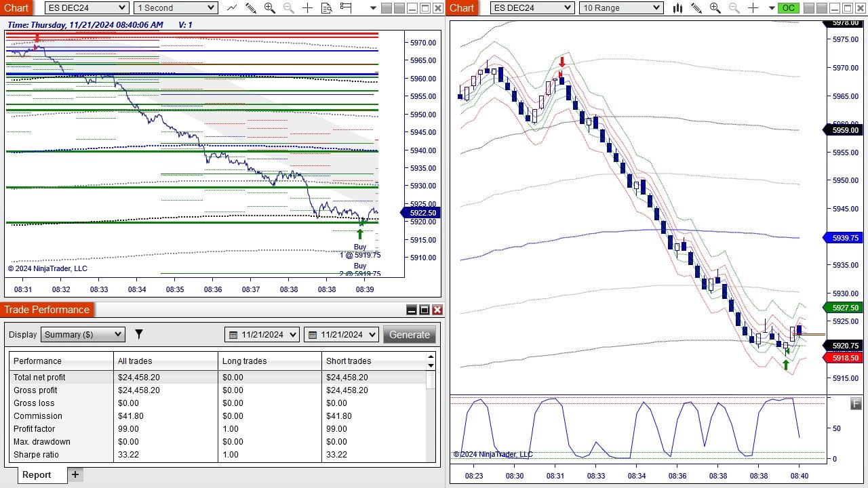The height and width of the screenshot is (488, 868).
Task: Open 10 Range interval dropdown
Action: (x=621, y=7)
